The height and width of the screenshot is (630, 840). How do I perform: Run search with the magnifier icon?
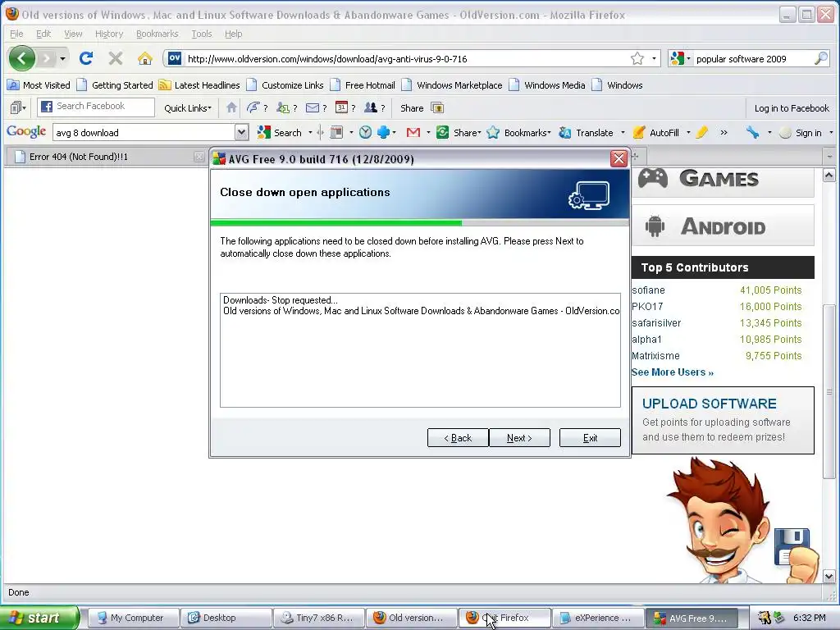point(820,58)
